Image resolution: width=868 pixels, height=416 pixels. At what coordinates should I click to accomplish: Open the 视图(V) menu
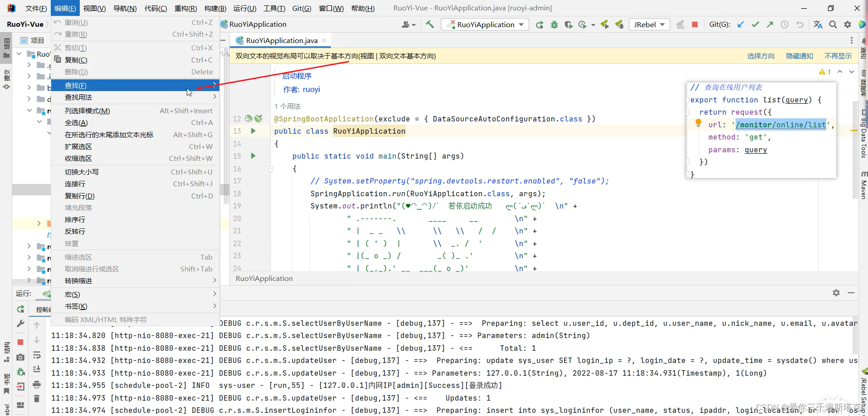click(x=94, y=8)
